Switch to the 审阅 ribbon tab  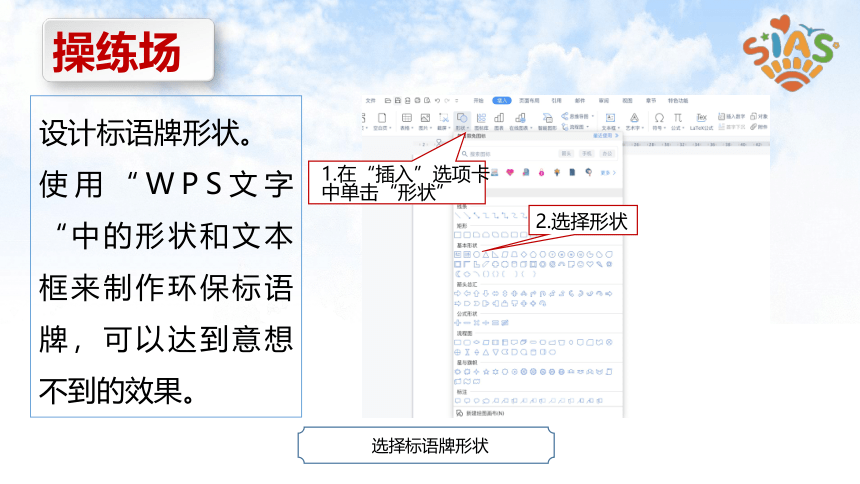pyautogui.click(x=603, y=100)
